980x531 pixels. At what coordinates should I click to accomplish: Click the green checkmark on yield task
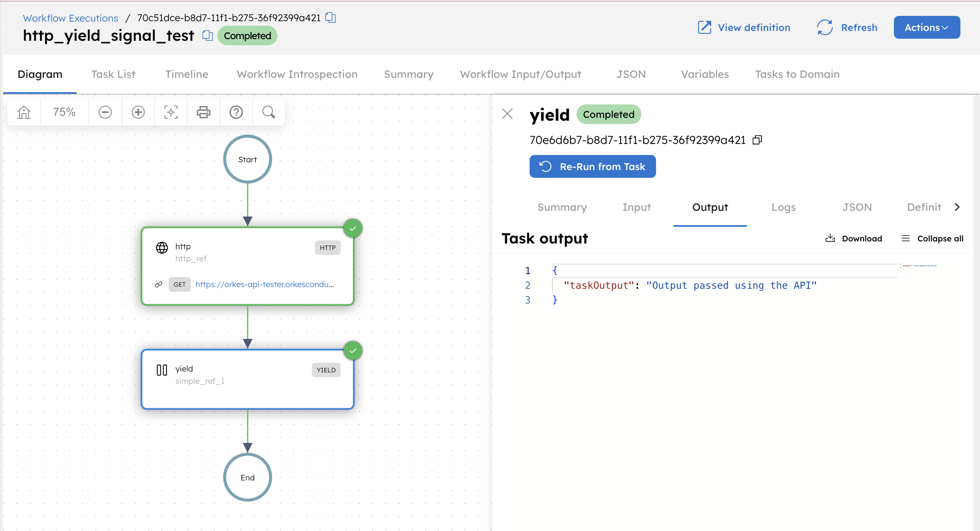353,350
